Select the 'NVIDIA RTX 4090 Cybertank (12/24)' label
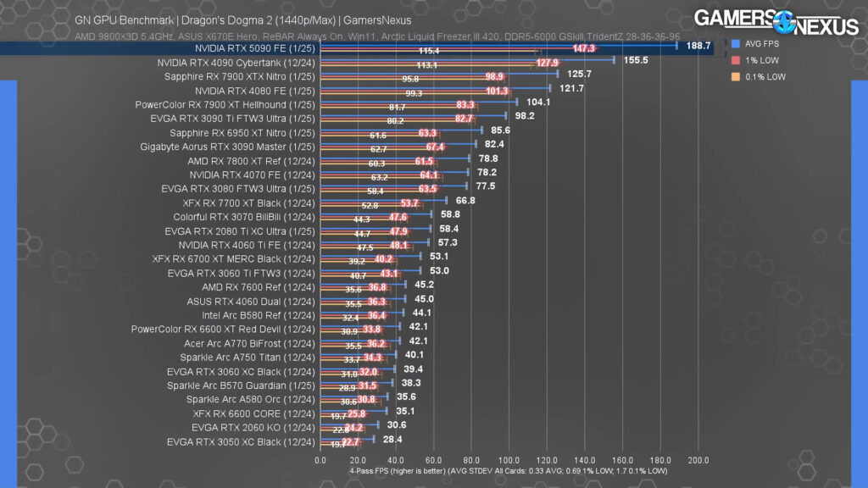 236,63
